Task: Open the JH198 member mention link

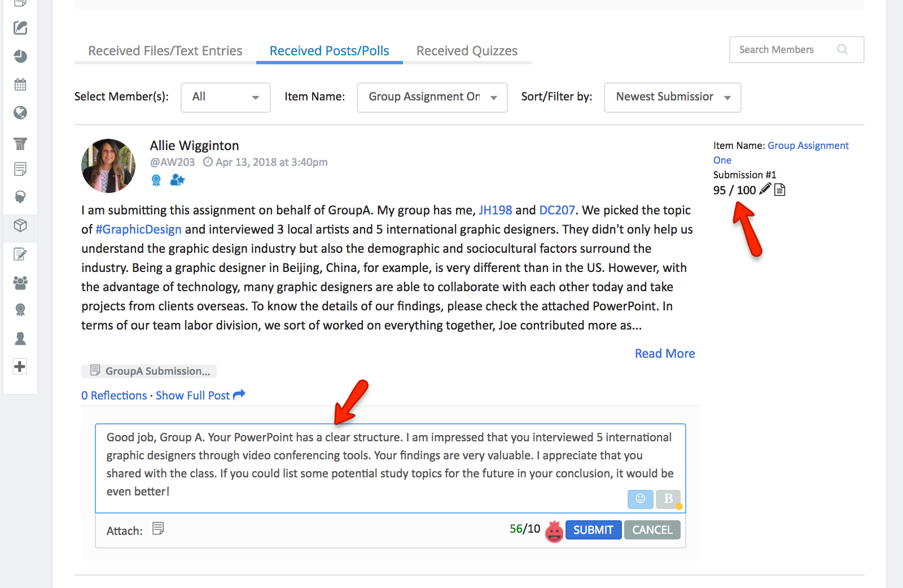Action: [x=496, y=210]
